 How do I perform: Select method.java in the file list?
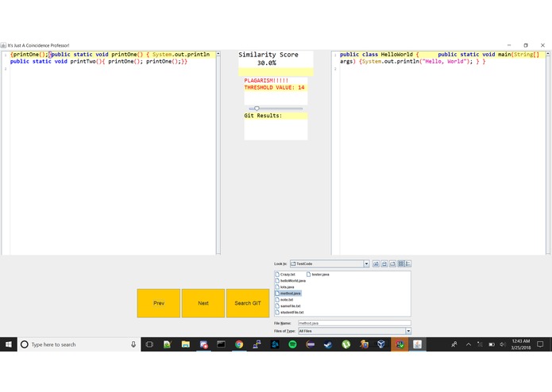click(288, 294)
